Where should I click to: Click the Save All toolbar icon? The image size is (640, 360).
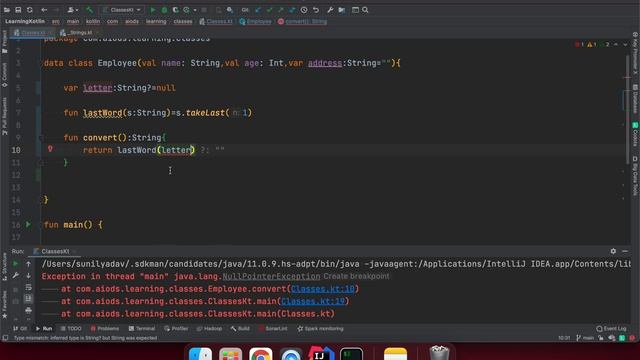pos(18,10)
